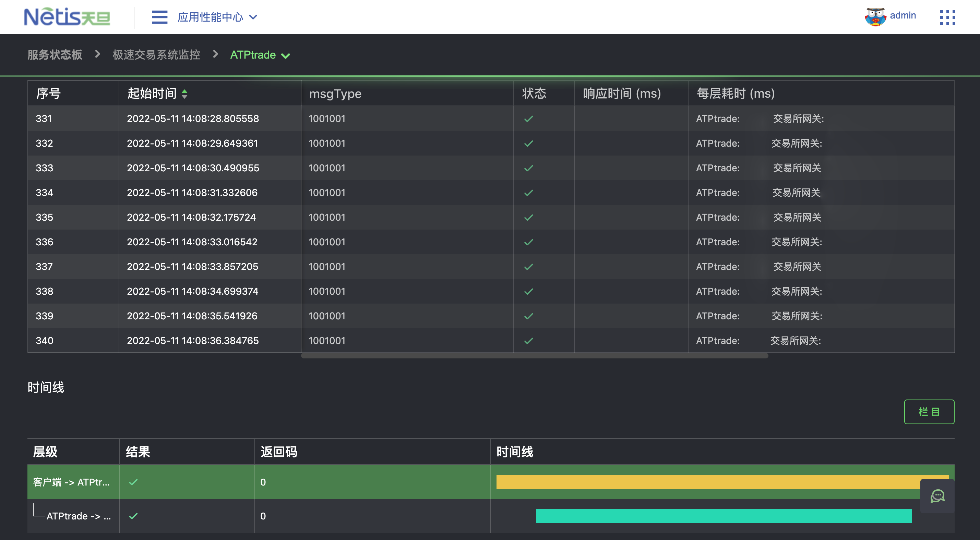
Task: Open the hamburger navigation menu
Action: click(x=159, y=17)
